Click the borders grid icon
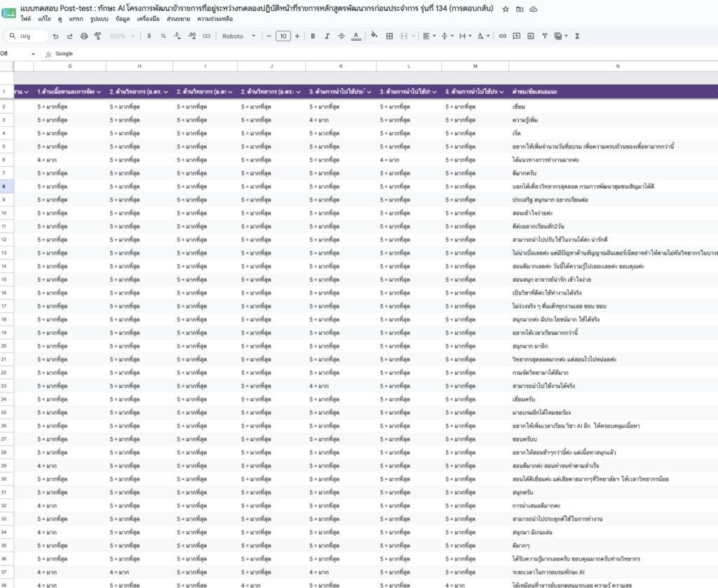The width and height of the screenshot is (718, 588). [389, 36]
